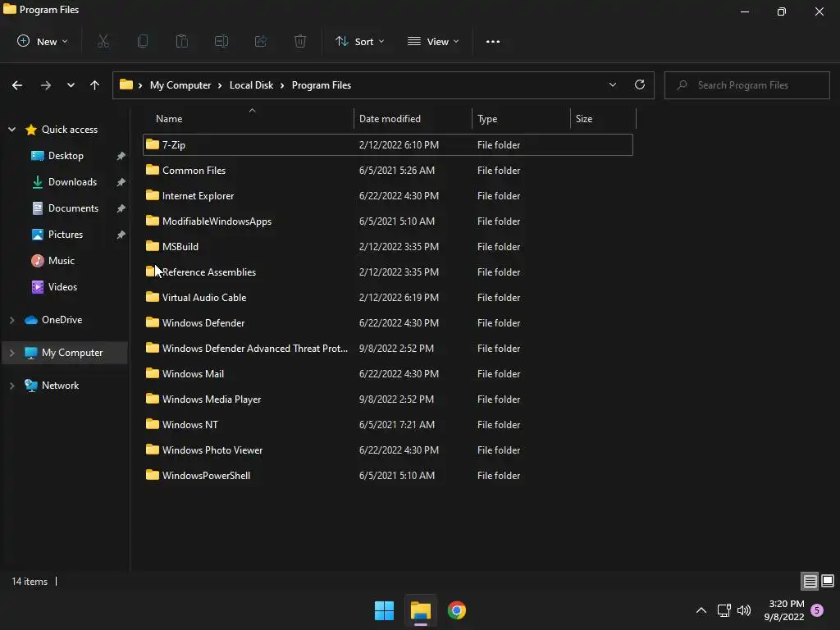This screenshot has height=630, width=840.
Task: Go back with the left arrow
Action: pos(17,85)
